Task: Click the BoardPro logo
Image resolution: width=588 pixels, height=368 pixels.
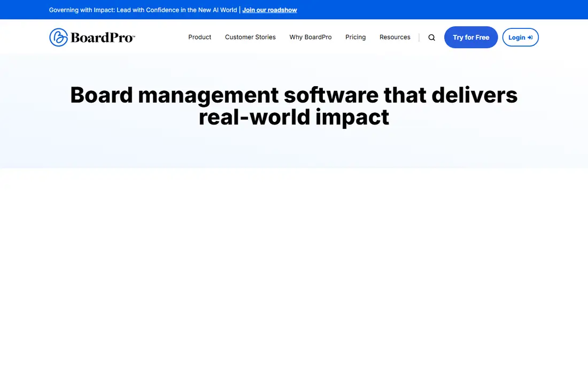Action: click(92, 37)
